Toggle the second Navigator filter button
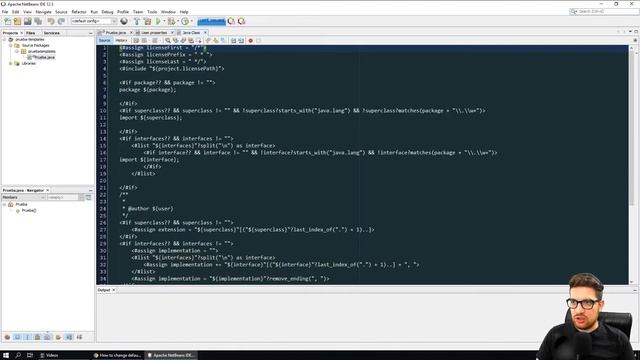Screen dimensions: 640x360 (17, 337)
